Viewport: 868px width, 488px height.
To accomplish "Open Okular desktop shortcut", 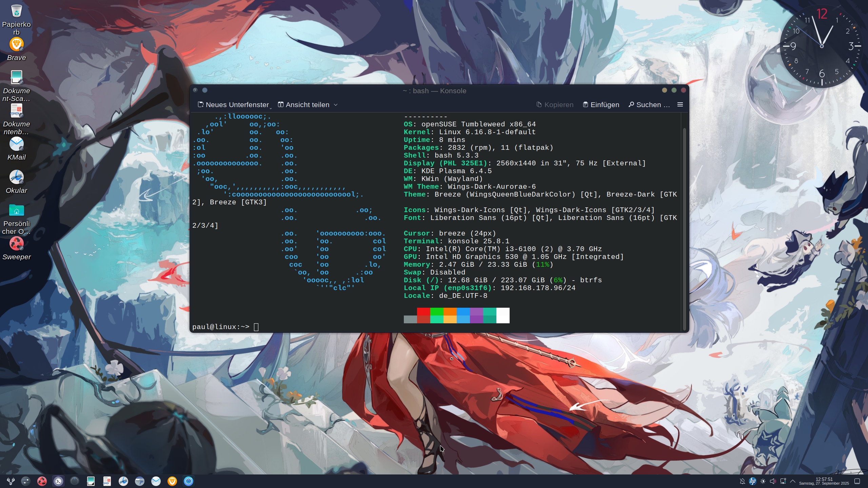I will point(16,178).
